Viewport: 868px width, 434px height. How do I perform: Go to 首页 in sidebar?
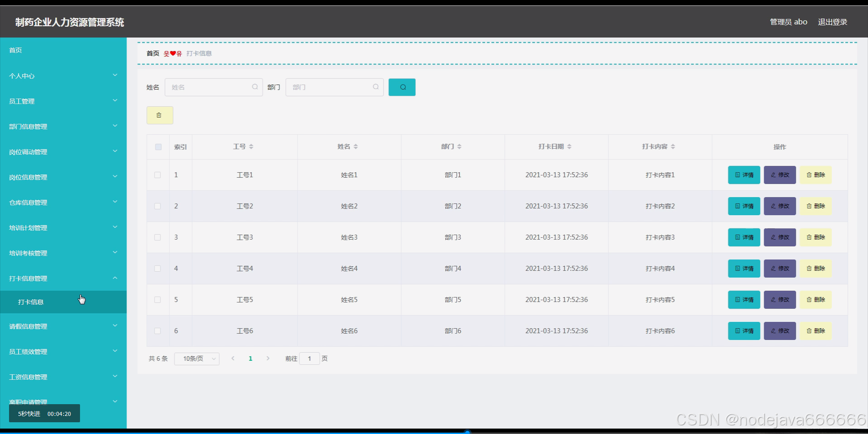63,50
